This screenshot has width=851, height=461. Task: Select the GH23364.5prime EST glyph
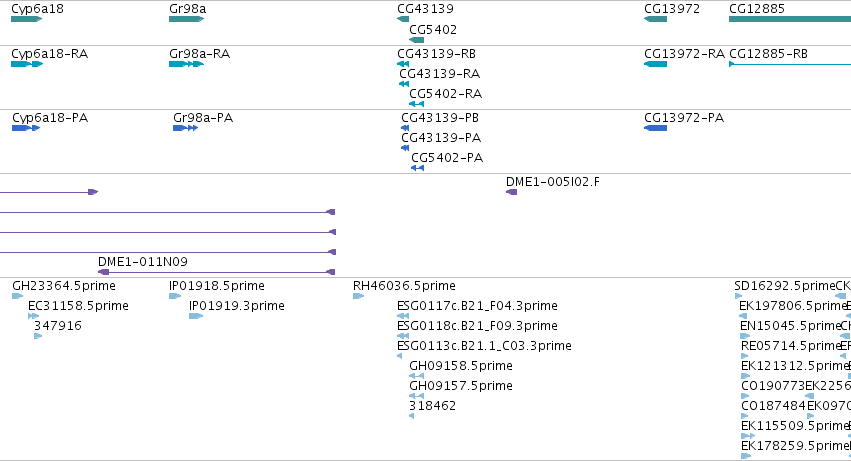(17, 296)
